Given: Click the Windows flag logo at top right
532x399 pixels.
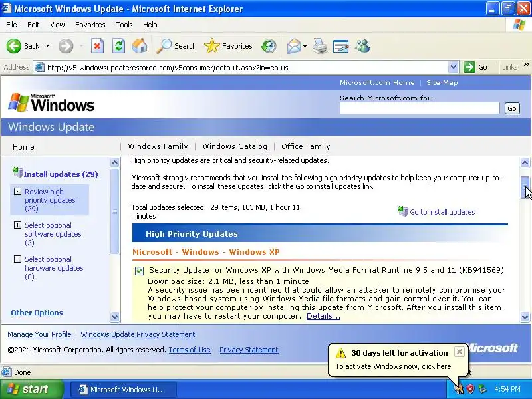Looking at the screenshot, I should tap(519, 25).
